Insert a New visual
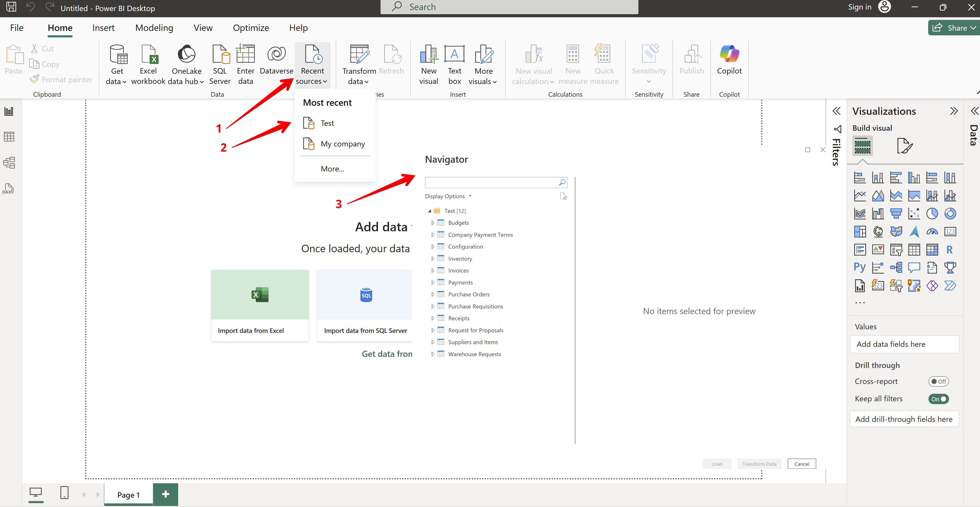The height and width of the screenshot is (507, 980). [429, 65]
